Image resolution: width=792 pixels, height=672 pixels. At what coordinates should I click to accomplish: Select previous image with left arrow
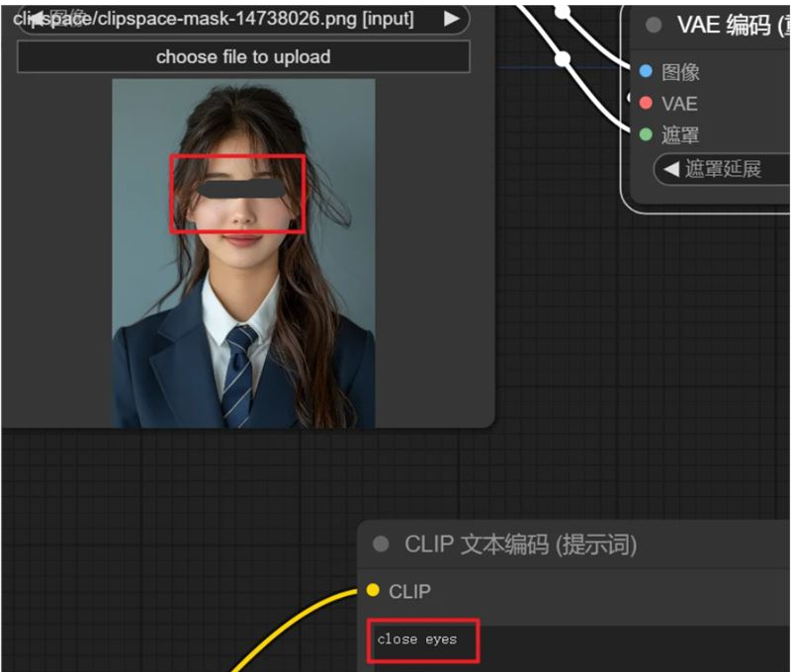(x=36, y=20)
